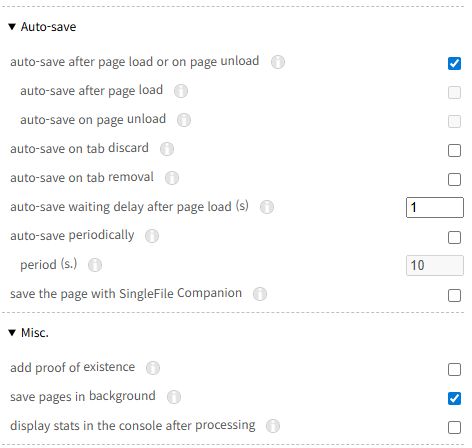The image size is (472, 448).
Task: Click info icon beside auto-save on tab removal
Action: point(172,178)
